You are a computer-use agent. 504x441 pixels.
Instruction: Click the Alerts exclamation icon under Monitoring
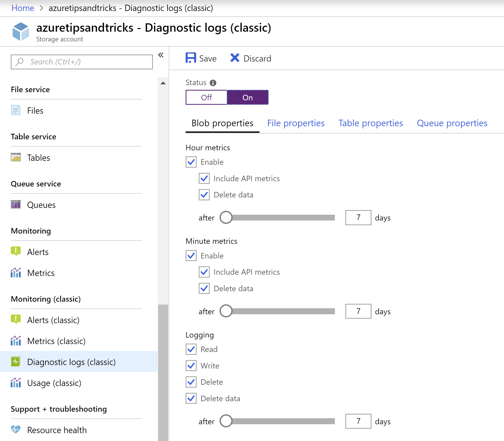(16, 251)
